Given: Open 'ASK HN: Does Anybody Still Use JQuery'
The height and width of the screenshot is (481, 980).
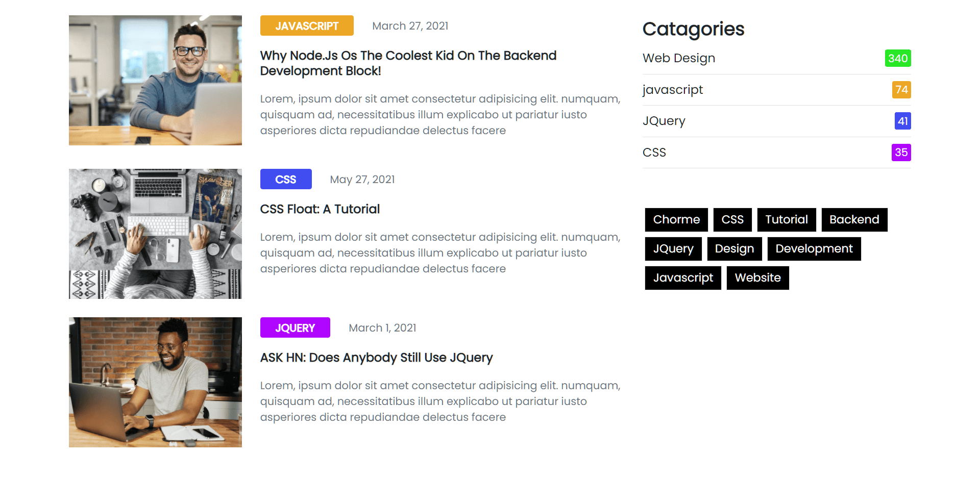Looking at the screenshot, I should click(x=376, y=358).
